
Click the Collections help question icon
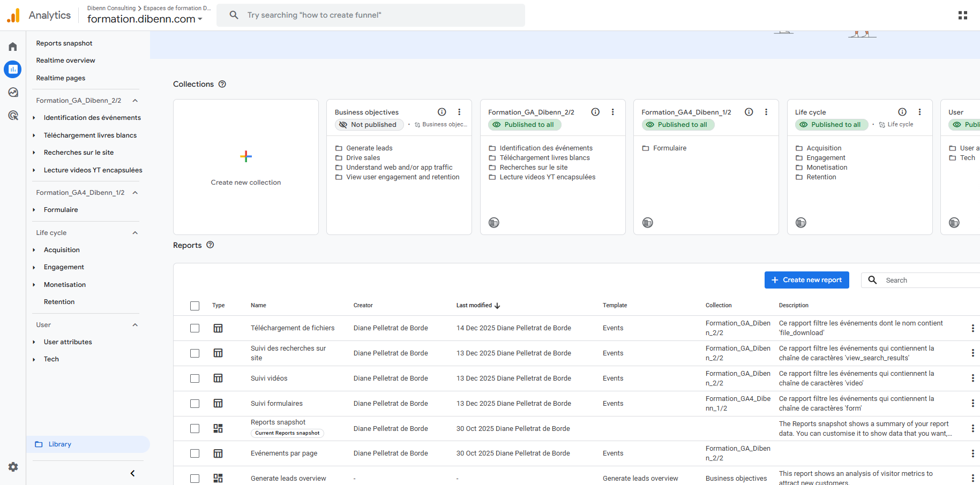[x=222, y=84]
